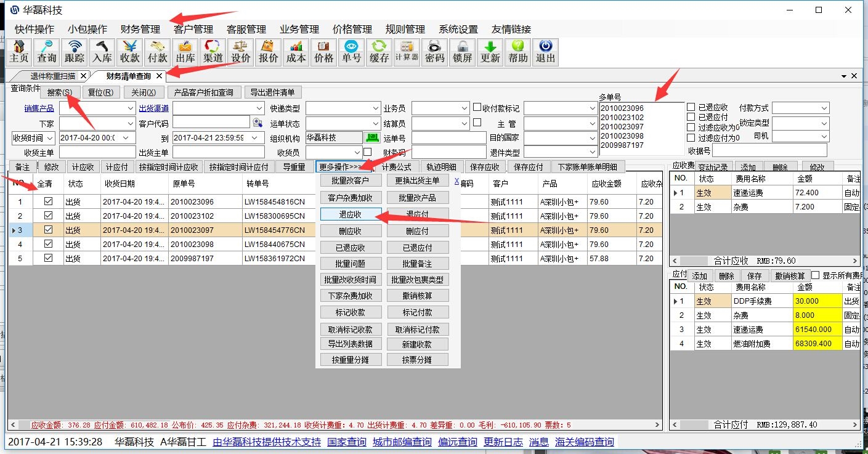Open the 国家查询 link in status bar

tap(346, 442)
